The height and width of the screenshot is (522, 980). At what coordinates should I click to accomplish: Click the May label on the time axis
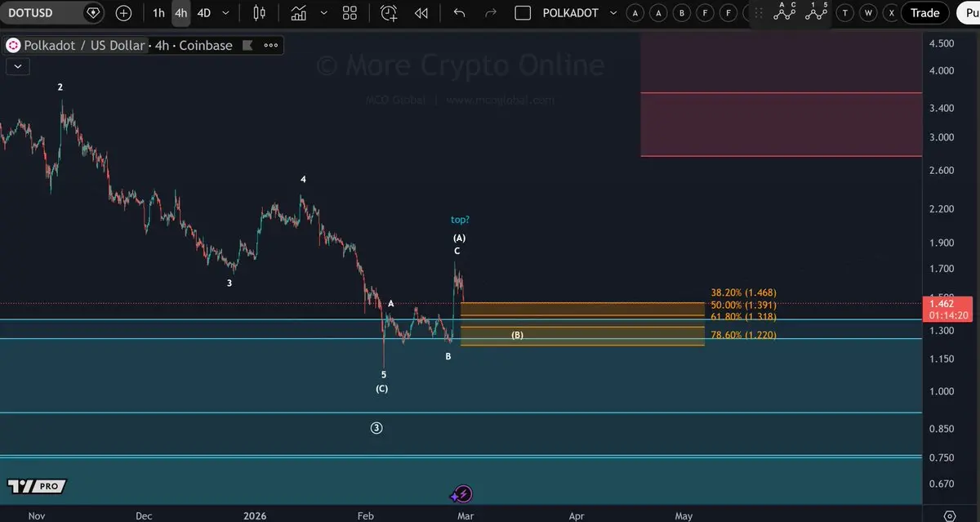pyautogui.click(x=684, y=516)
